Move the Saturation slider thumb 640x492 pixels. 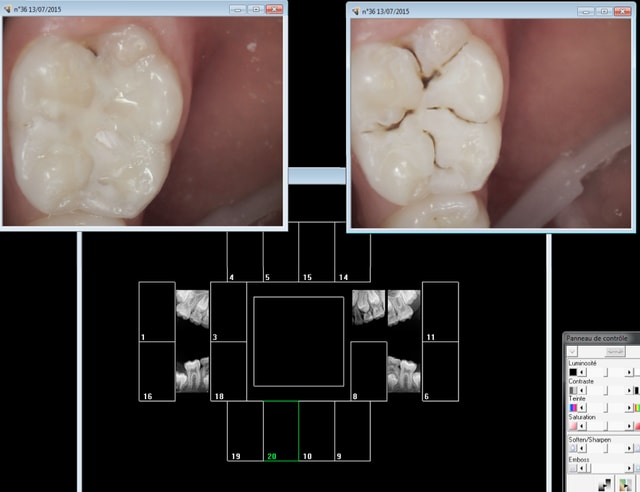(x=606, y=426)
